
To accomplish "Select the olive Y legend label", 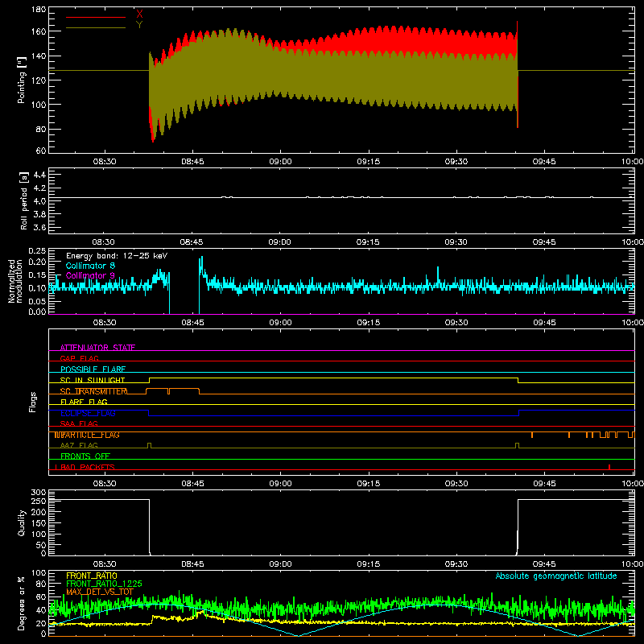I will (139, 25).
